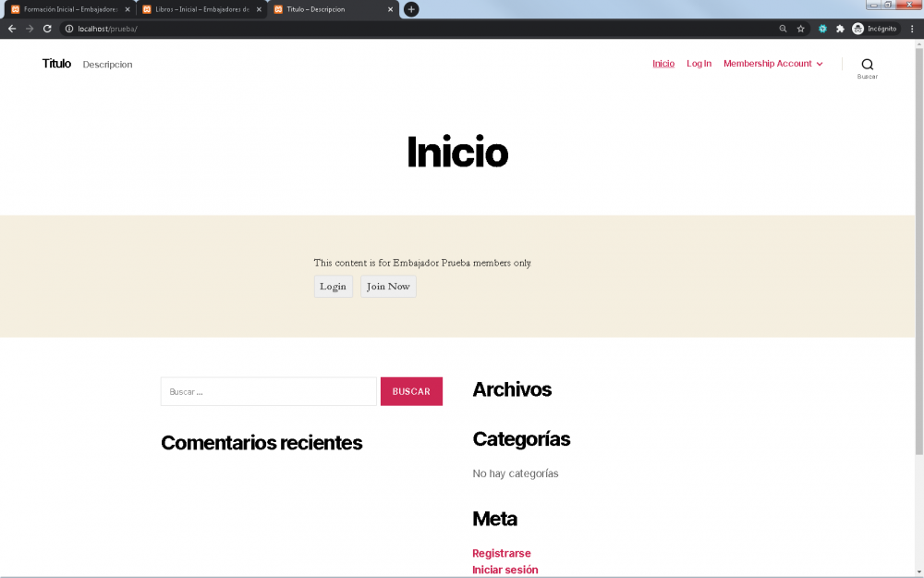Open the Log In navigation link
The height and width of the screenshot is (578, 924).
[699, 64]
